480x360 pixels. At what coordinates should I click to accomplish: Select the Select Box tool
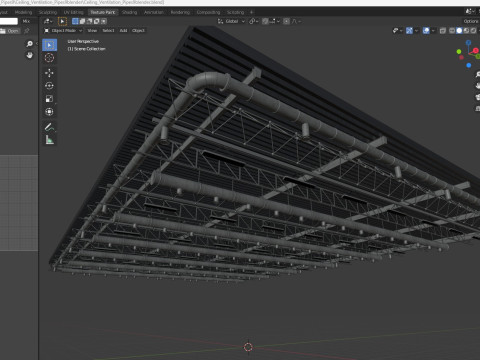pyautogui.click(x=49, y=45)
